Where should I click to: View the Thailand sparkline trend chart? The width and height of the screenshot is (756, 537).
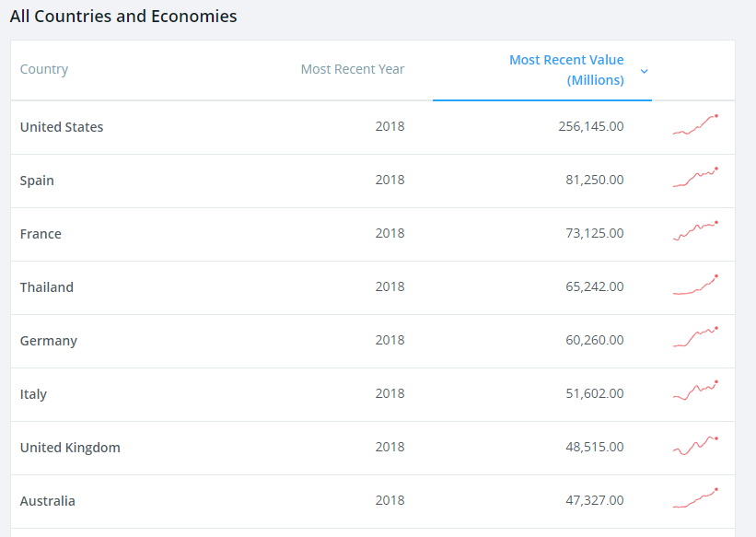pyautogui.click(x=696, y=285)
